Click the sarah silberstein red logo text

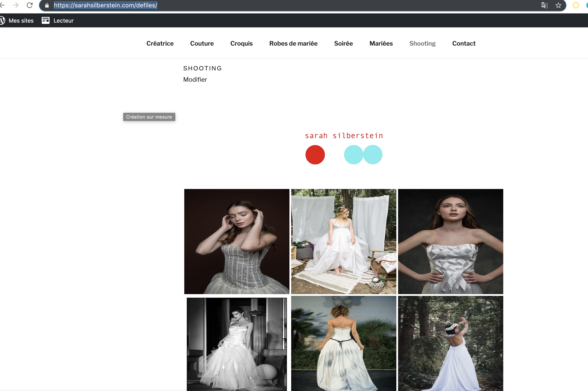344,136
